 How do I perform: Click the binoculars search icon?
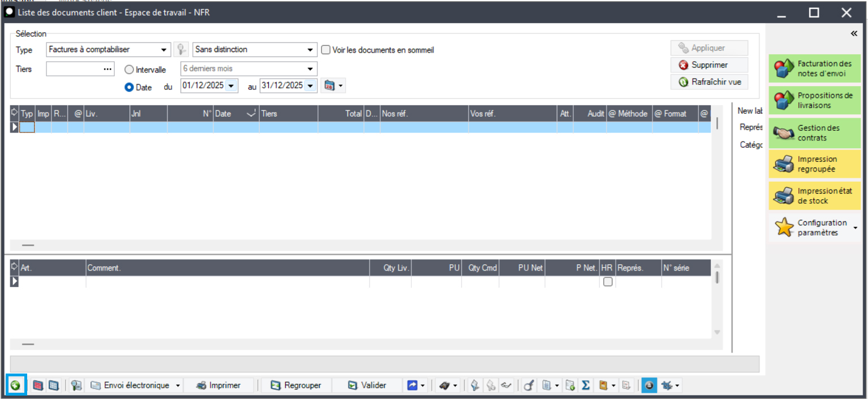pos(445,385)
